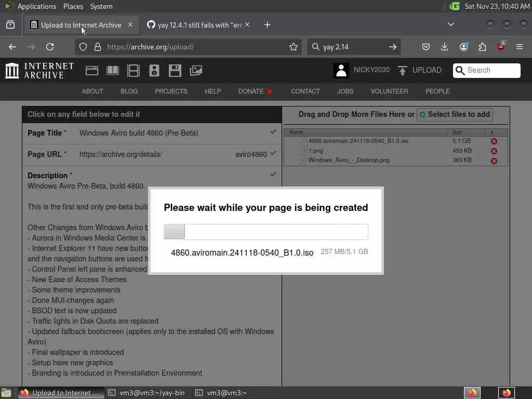Viewport: 532px width, 399px height.
Task: Click the clock Sat Nov 23 date
Action: (497, 6)
